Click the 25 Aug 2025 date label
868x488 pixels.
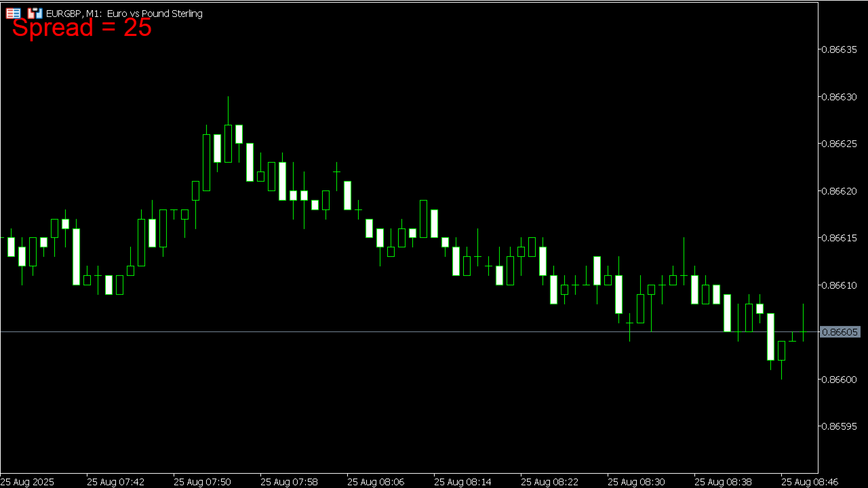point(28,482)
